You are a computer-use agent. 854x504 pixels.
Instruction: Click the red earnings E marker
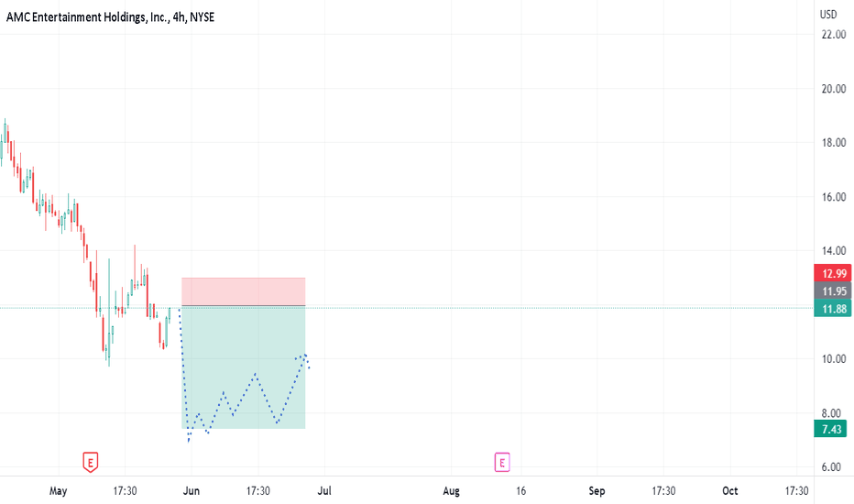click(91, 463)
